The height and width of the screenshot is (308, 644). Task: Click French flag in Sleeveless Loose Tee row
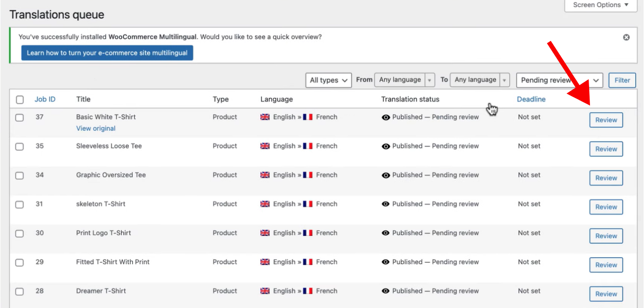308,146
